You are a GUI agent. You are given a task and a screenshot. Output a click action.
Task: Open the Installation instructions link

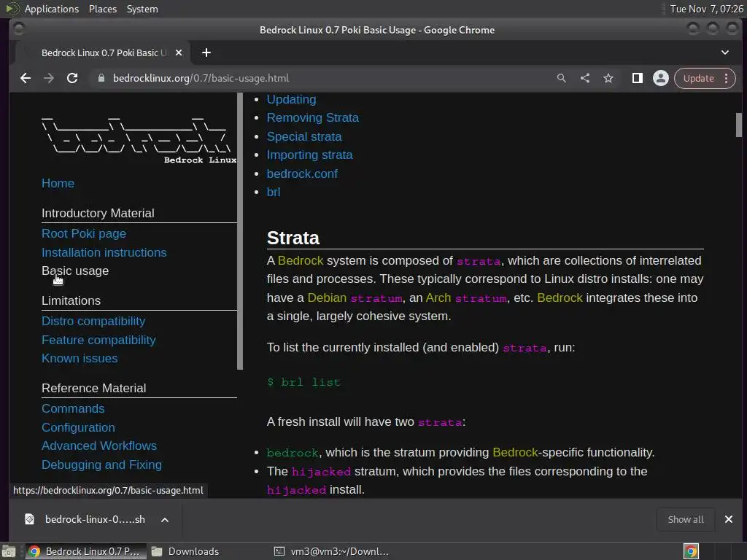[x=104, y=252]
